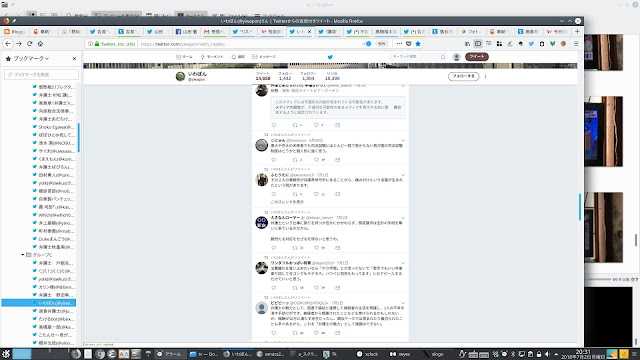Open the ツイート count 14,658 stat
Image resolution: width=640 pixels, height=360 pixels.
[x=263, y=76]
